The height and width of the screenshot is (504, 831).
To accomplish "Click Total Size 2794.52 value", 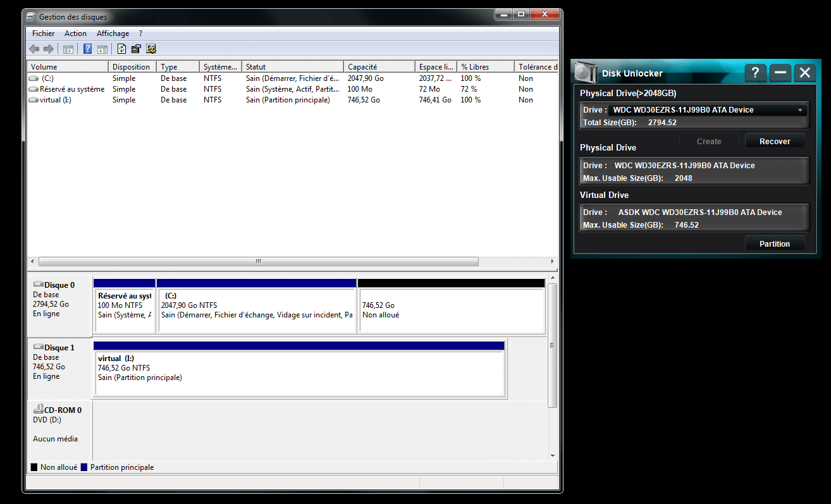I will pos(662,123).
